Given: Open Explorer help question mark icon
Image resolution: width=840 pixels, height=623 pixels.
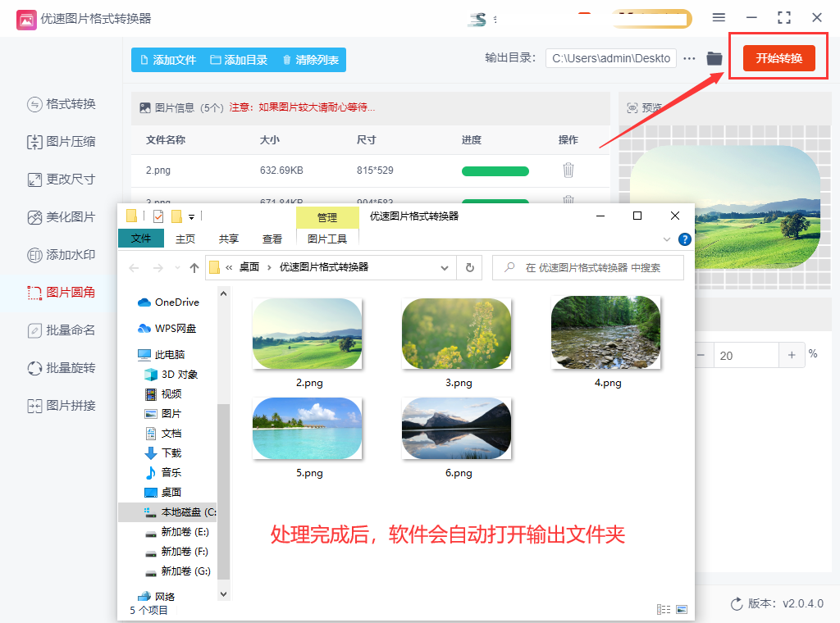Looking at the screenshot, I should tap(685, 239).
